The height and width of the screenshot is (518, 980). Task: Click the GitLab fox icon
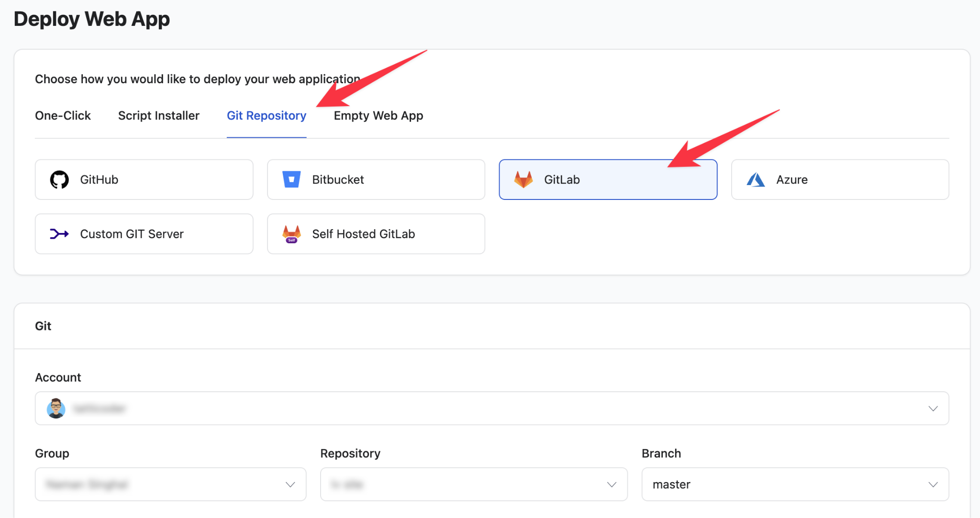tap(523, 179)
